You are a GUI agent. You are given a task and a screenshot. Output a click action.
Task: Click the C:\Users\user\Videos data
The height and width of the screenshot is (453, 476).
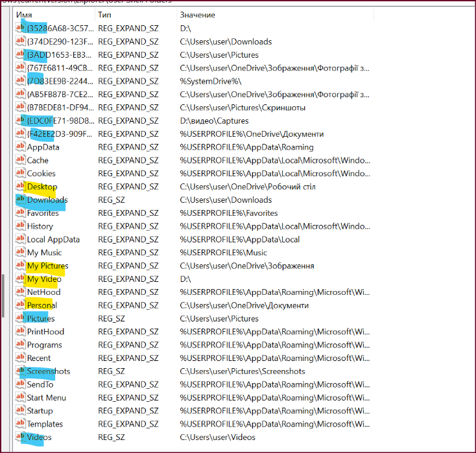[218, 437]
